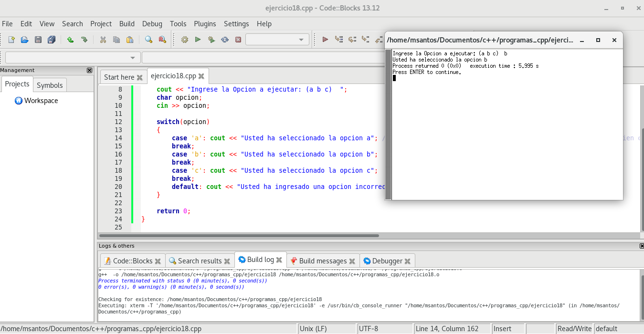This screenshot has height=334, width=644.
Task: Switch to the Build messages tab
Action: pyautogui.click(x=323, y=261)
